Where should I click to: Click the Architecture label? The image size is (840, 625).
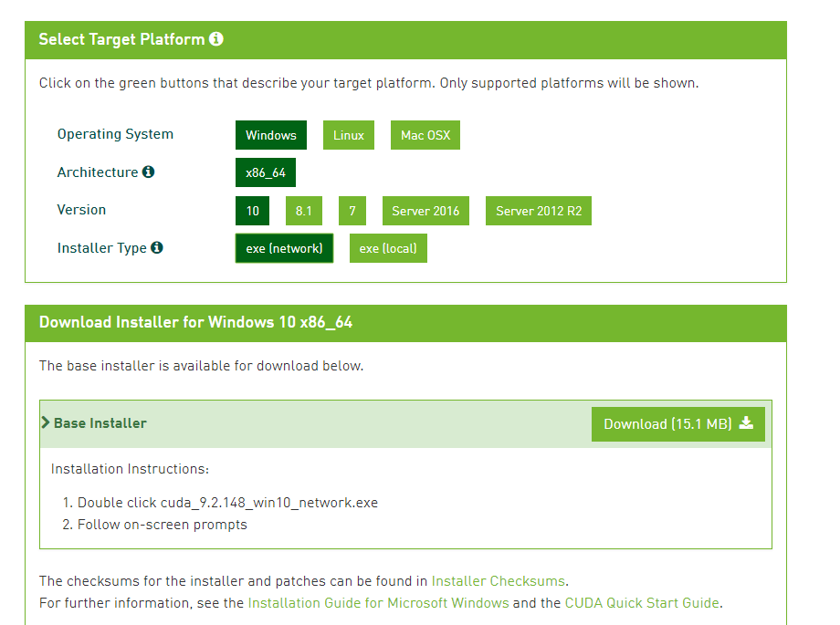click(x=98, y=172)
